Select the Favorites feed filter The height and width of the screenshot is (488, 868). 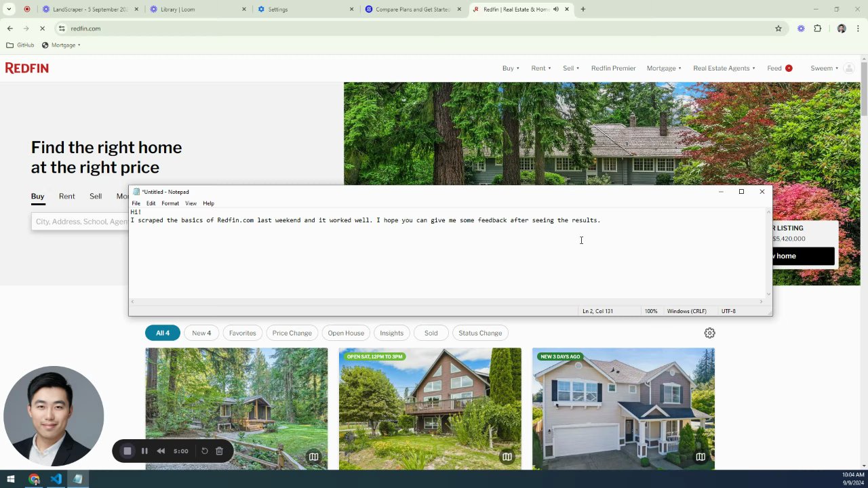242,333
